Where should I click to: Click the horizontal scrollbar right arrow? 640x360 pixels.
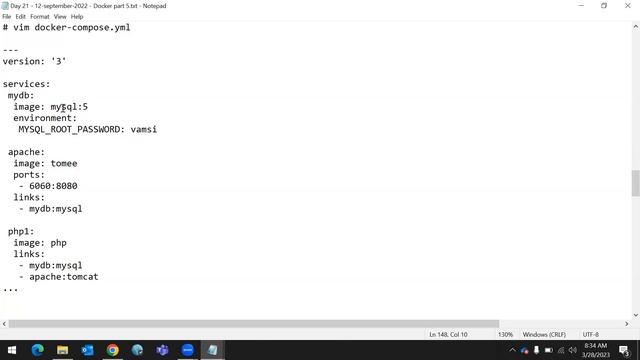tap(627, 324)
